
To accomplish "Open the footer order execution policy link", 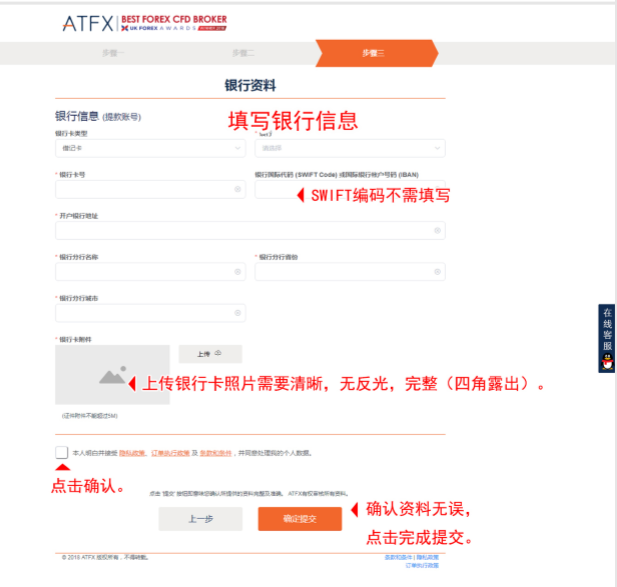I will coord(422,565).
